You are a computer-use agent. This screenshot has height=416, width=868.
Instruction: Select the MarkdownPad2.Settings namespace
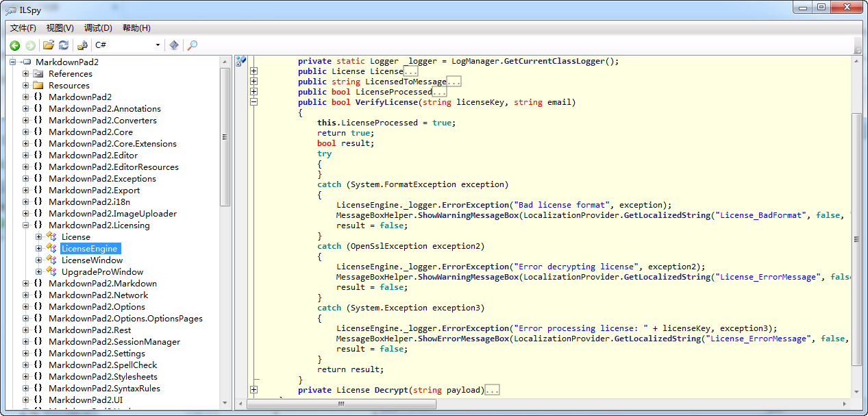[x=97, y=354]
